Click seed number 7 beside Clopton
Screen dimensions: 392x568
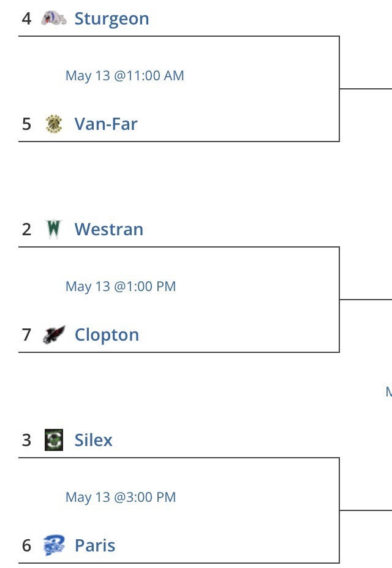pos(26,335)
